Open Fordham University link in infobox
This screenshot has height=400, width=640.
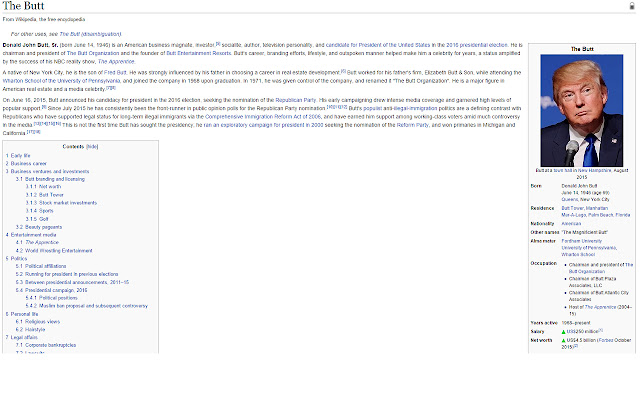point(580,242)
